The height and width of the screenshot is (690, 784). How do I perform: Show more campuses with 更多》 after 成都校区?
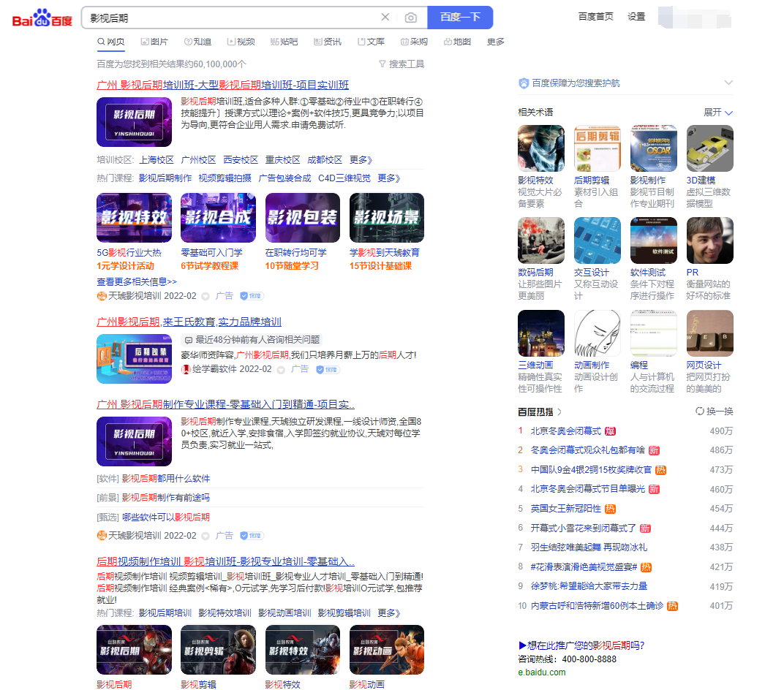click(361, 160)
